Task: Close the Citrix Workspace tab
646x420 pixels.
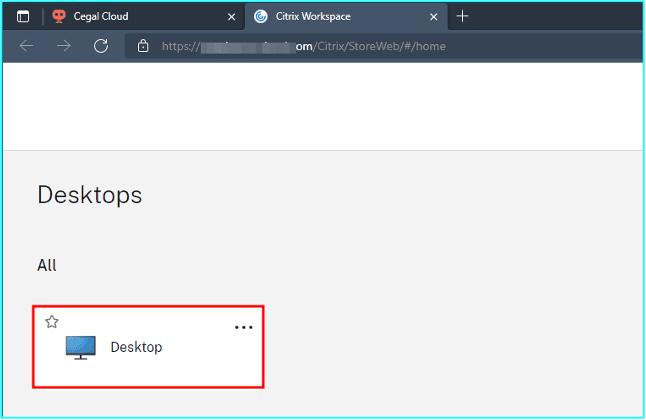Action: pos(433,17)
